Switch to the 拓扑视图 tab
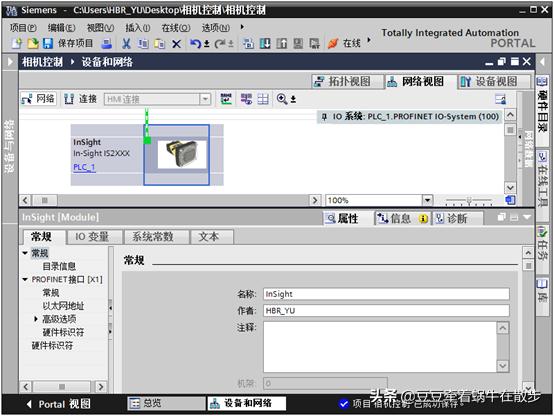 tap(348, 82)
